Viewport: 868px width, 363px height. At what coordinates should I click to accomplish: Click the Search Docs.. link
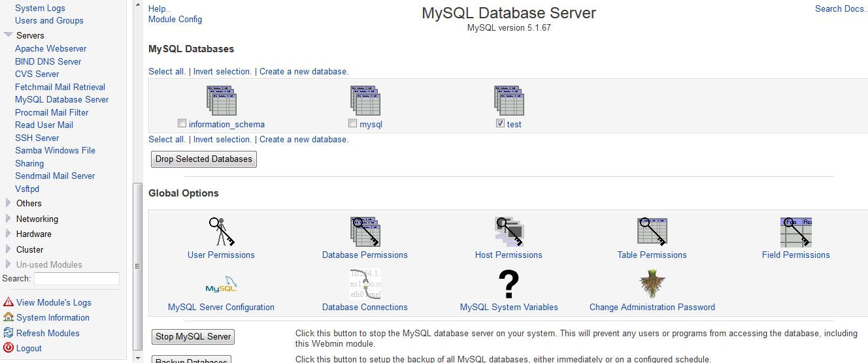point(841,8)
